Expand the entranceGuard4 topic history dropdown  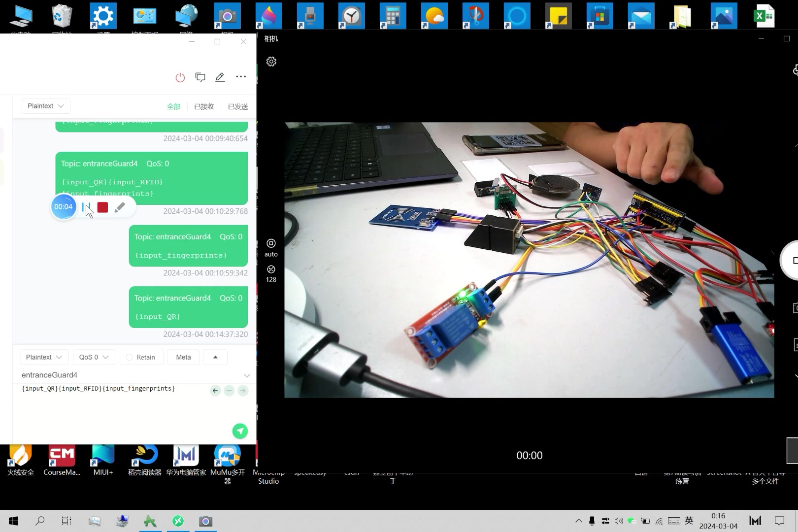tap(247, 375)
